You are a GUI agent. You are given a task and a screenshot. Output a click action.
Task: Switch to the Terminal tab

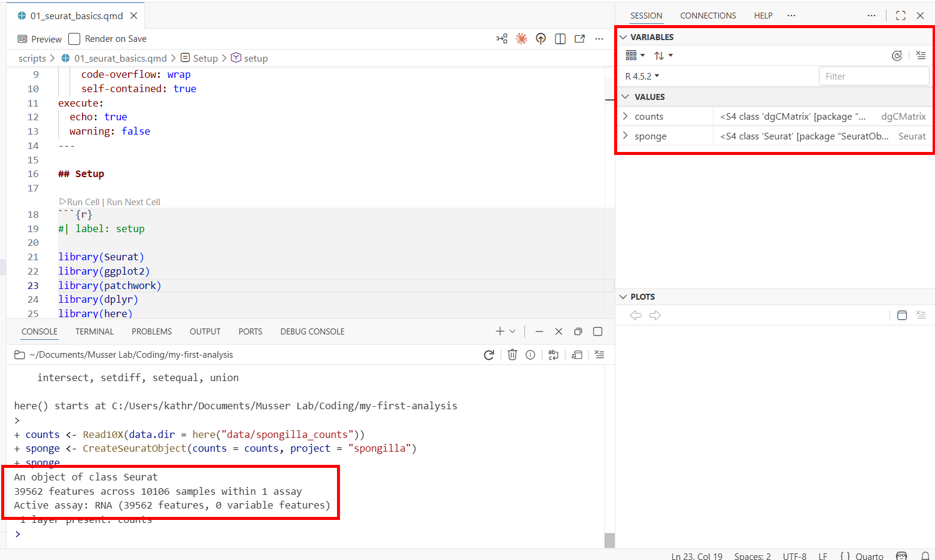pos(94,331)
